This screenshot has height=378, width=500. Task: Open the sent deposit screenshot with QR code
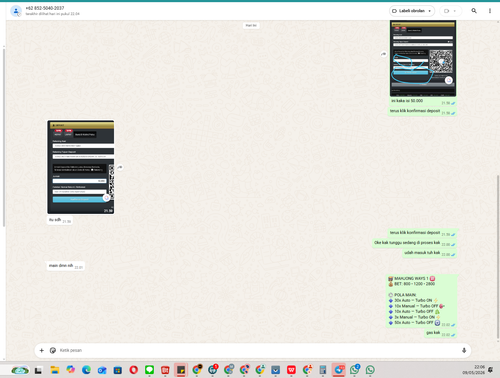point(423,58)
